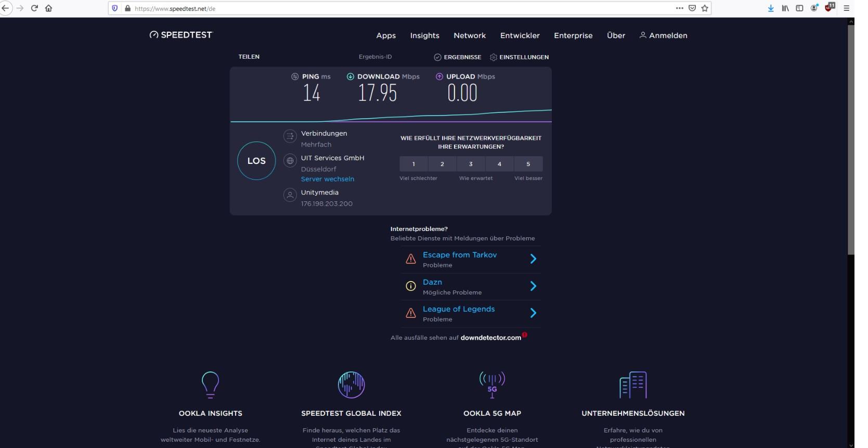Click the server globe icon
The height and width of the screenshot is (448, 868).
click(290, 161)
